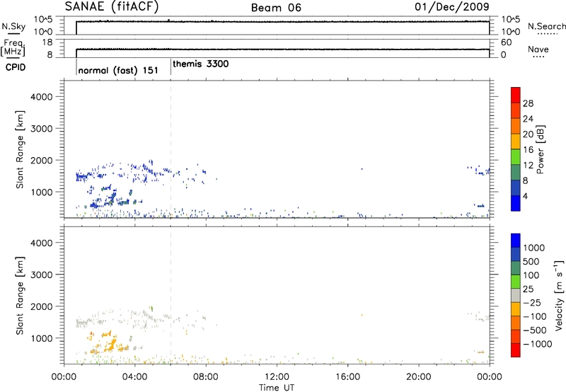Screen dimensions: 566x392
Task: Click the CPID row label
Action: pos(16,67)
